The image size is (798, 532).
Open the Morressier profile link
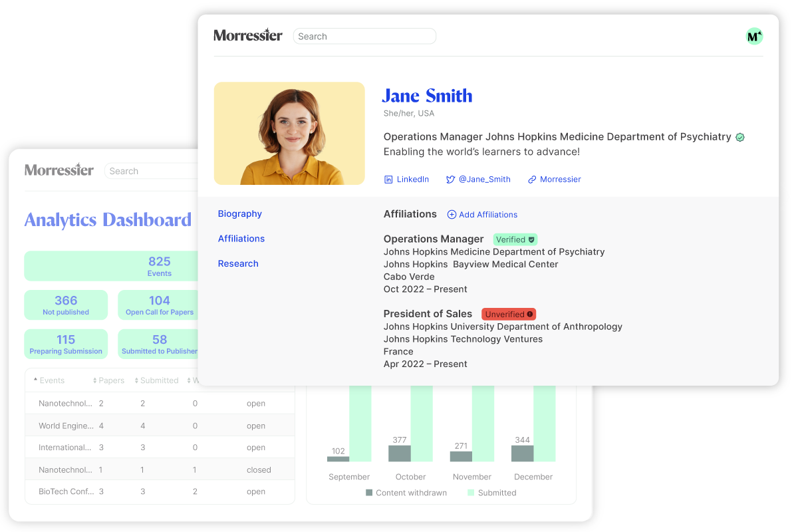pyautogui.click(x=561, y=180)
